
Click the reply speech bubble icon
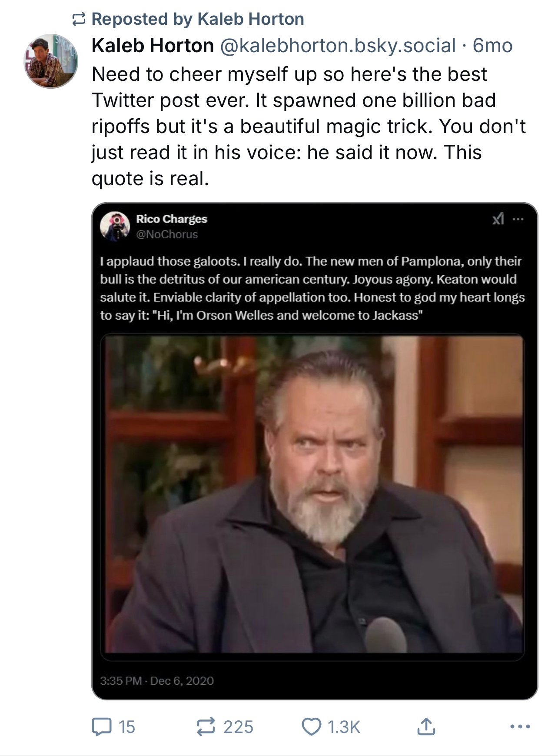101,726
